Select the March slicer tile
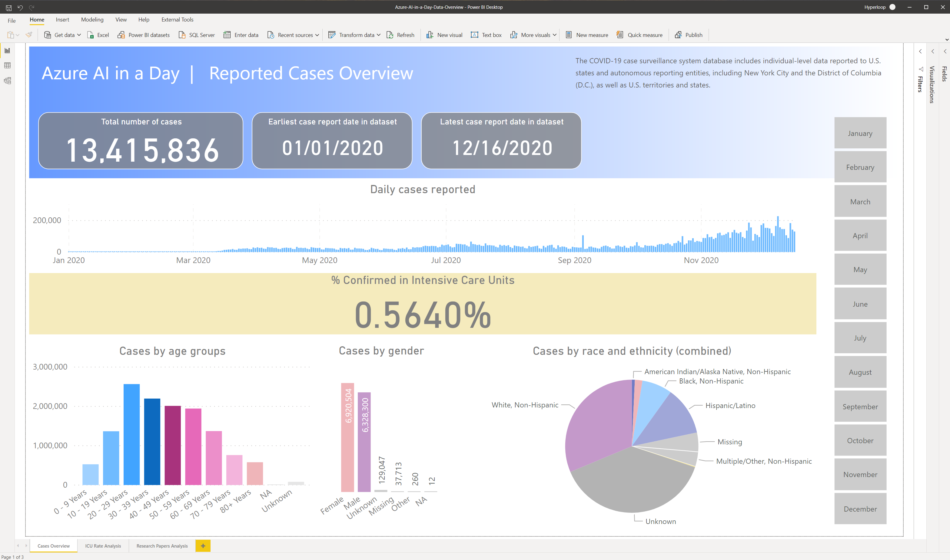 click(x=860, y=202)
